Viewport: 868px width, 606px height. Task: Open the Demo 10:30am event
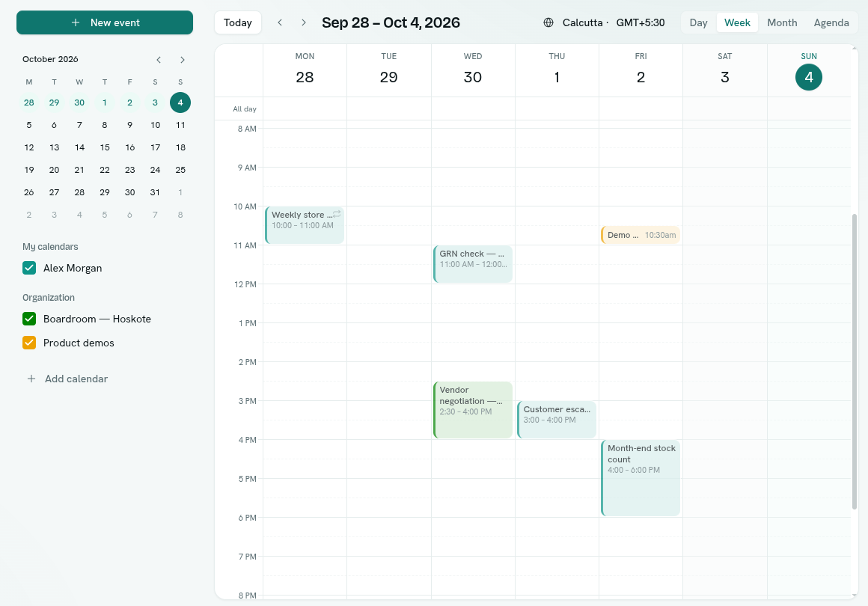click(x=641, y=235)
